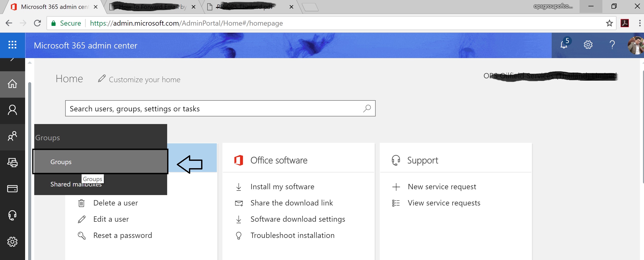Screen dimensions: 644x260
Task: Click New service request link
Action: click(442, 187)
